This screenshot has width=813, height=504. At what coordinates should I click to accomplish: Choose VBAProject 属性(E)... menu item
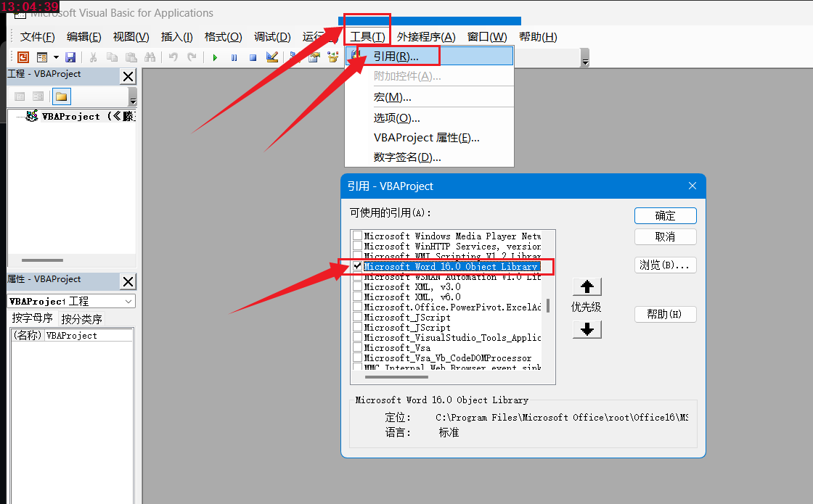point(429,137)
